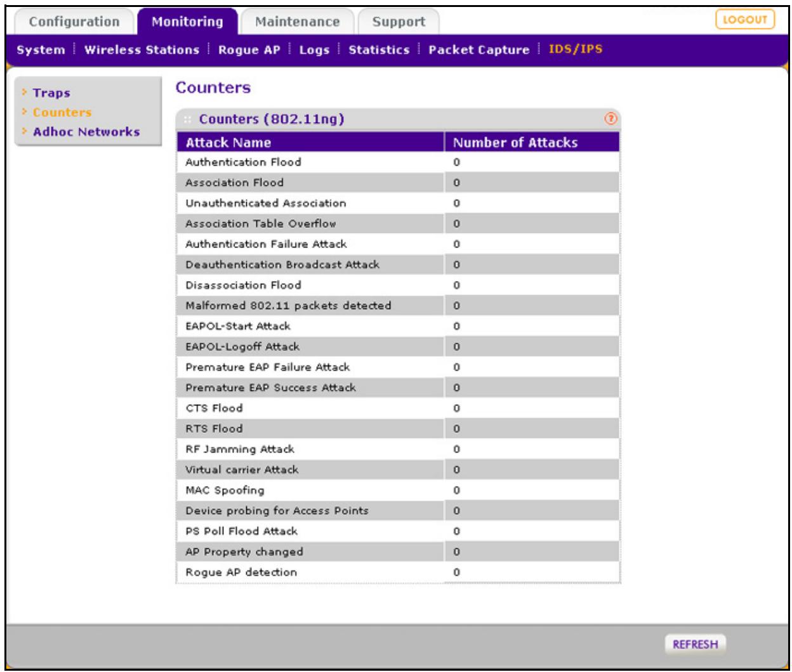This screenshot has width=792, height=672.
Task: Click the attack count for MAC Spoofing
Action: pos(456,491)
